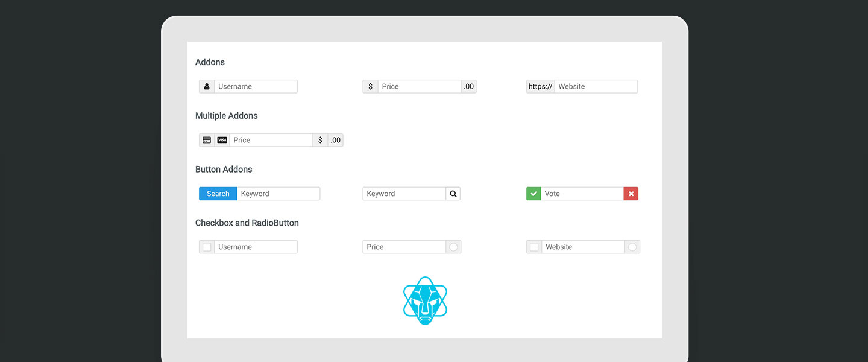
Task: Click the blue lion logo
Action: point(425,300)
